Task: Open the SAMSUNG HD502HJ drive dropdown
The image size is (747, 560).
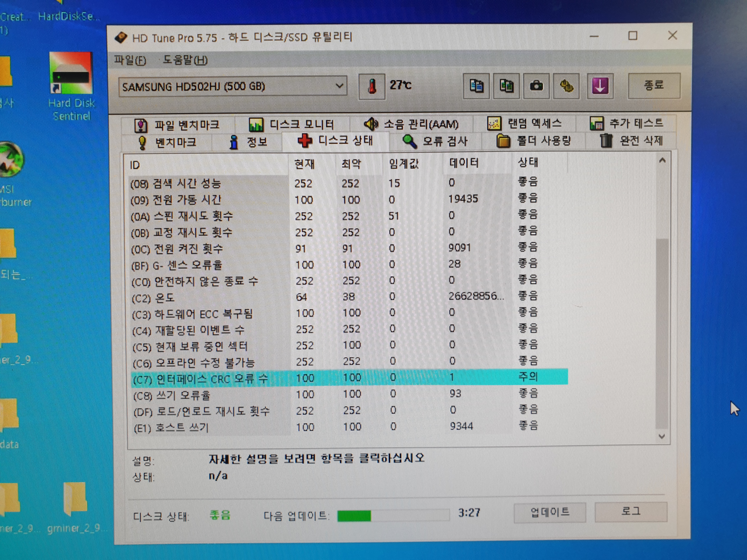Action: [233, 87]
